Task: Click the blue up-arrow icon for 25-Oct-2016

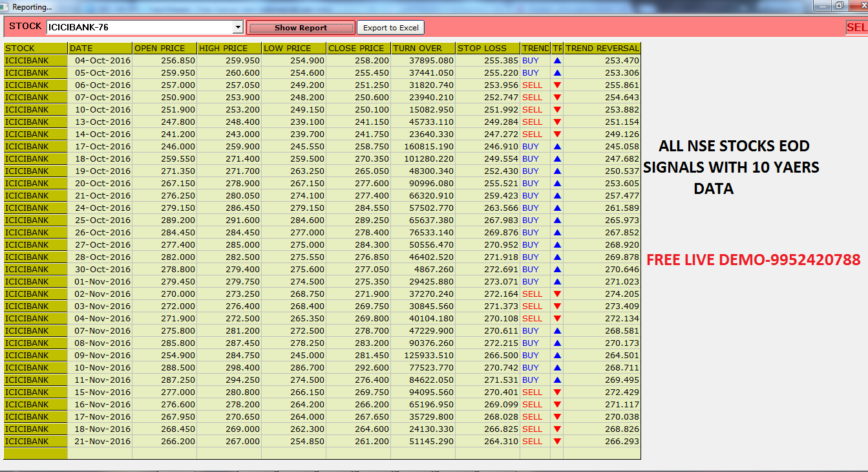Action: pos(557,220)
